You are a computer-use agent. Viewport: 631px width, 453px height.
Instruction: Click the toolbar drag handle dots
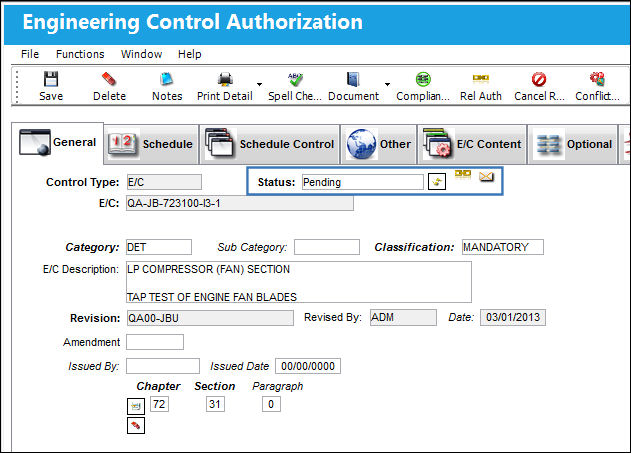pyautogui.click(x=17, y=86)
